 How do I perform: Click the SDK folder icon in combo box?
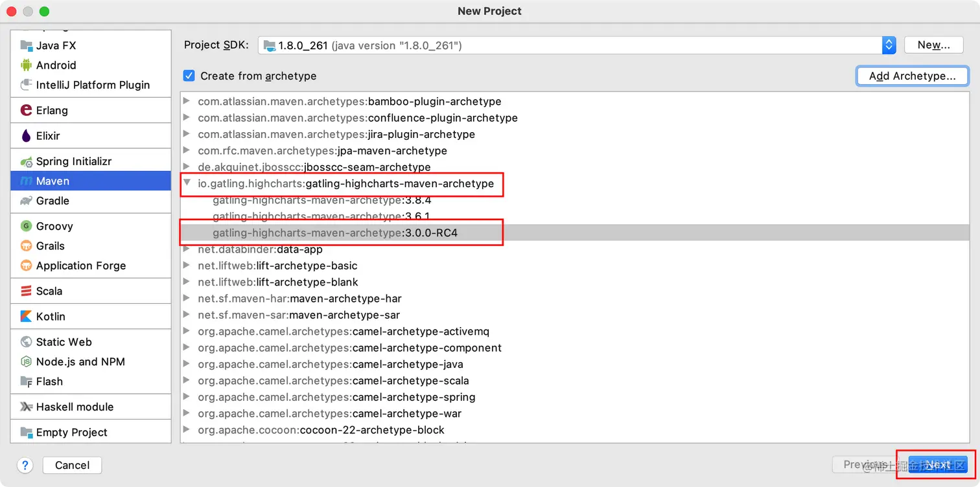point(270,45)
